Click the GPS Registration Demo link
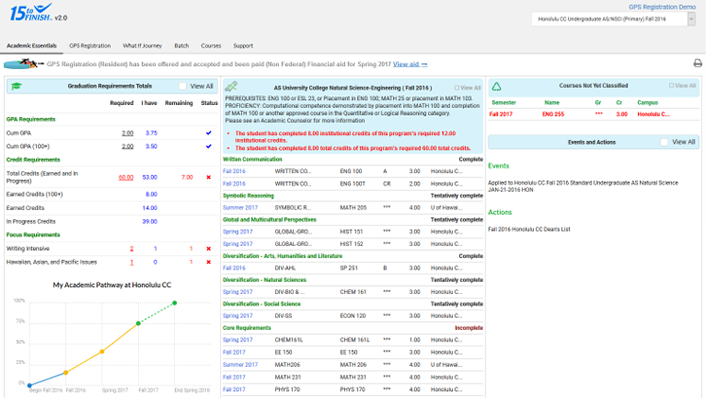The image size is (706, 398). point(662,7)
